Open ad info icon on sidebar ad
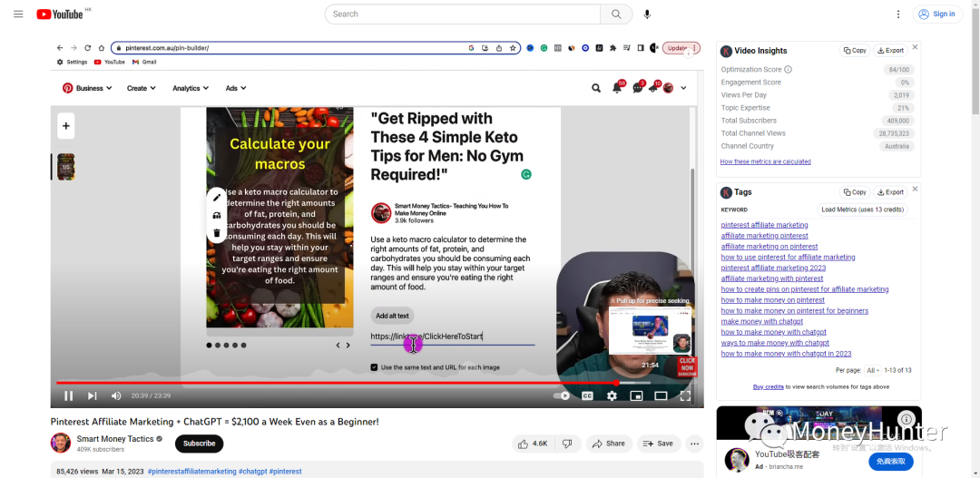 [905, 419]
